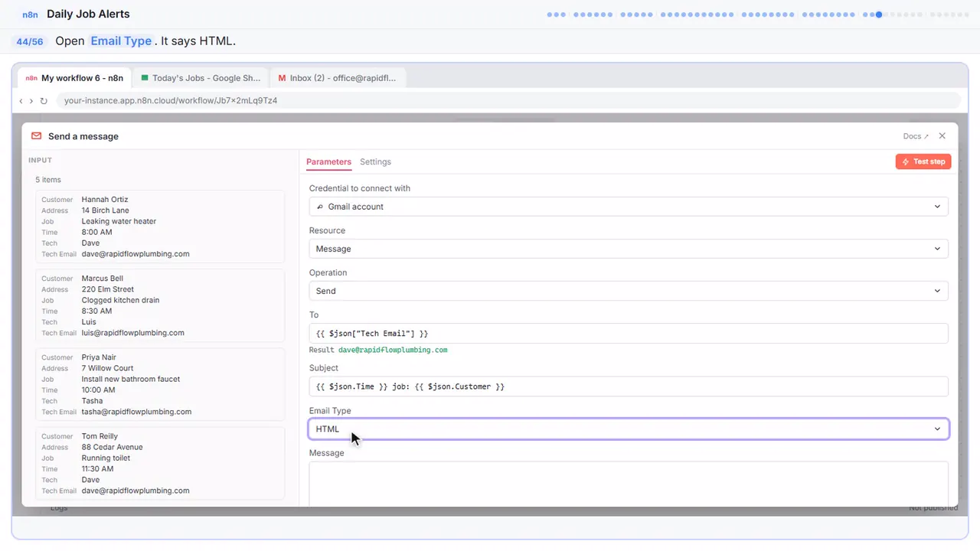Select the Parameters tab
980x551 pixels.
click(x=328, y=162)
